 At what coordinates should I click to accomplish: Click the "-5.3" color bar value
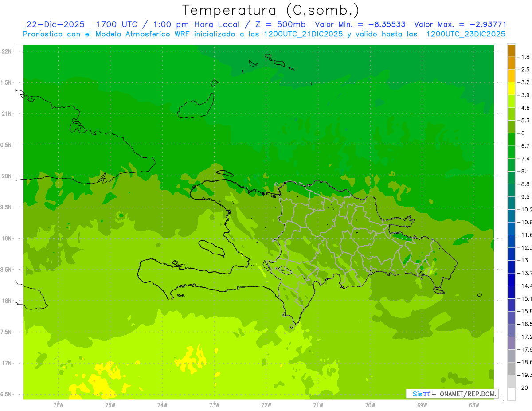coord(524,121)
